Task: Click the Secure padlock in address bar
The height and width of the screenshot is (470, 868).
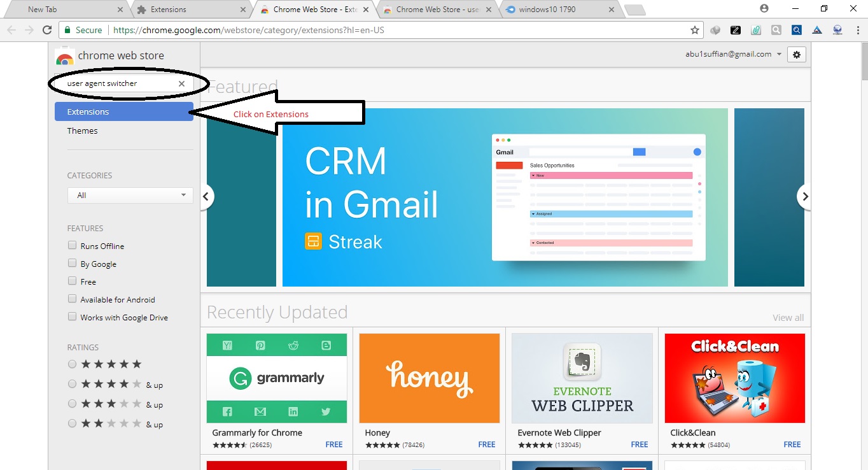Action: 68,30
